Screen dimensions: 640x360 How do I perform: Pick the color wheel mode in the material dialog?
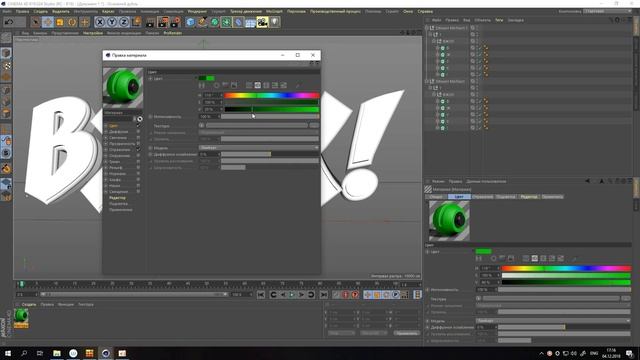point(216,85)
